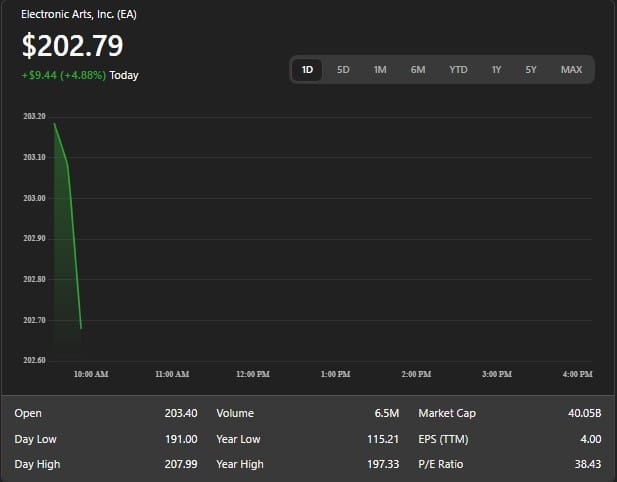The image size is (617, 482).
Task: Select the YTD range tab
Action: pos(458,70)
